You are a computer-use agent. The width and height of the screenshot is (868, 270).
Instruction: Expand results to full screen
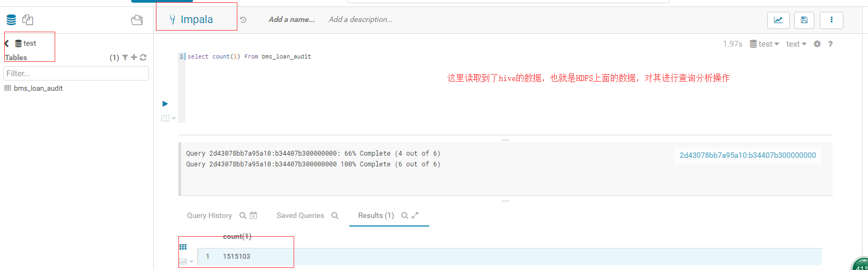(415, 215)
